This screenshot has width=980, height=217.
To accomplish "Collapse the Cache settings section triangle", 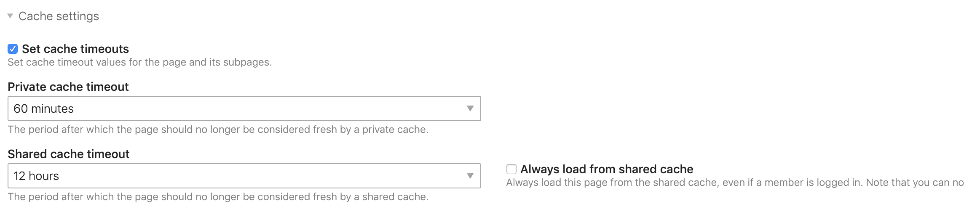I will 10,16.
